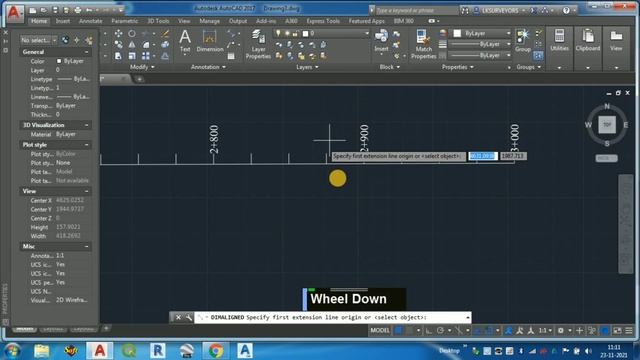Collapse the 3D Visualization section

coord(86,125)
